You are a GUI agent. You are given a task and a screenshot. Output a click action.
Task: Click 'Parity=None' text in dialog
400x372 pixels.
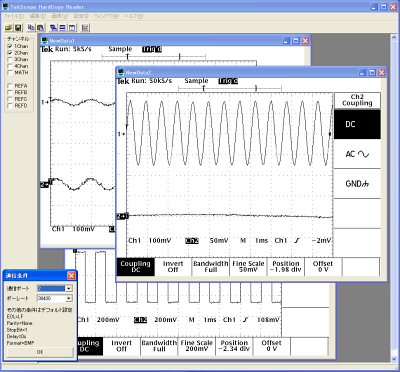click(20, 323)
